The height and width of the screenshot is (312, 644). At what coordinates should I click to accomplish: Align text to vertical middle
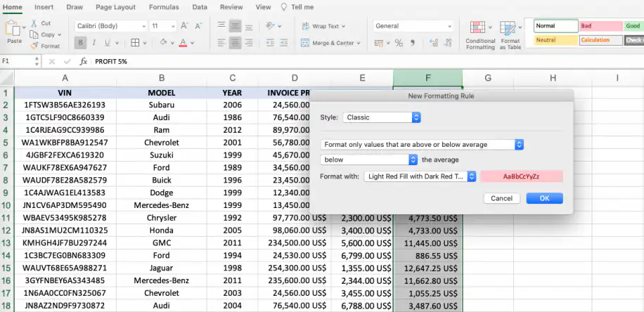[x=235, y=26]
